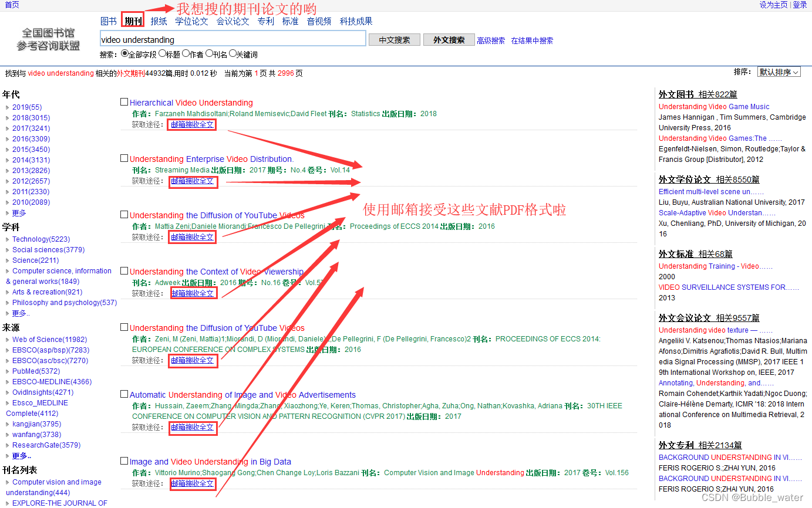
Task: Open 外文标准 相关68篇 heading
Action: [695, 254]
